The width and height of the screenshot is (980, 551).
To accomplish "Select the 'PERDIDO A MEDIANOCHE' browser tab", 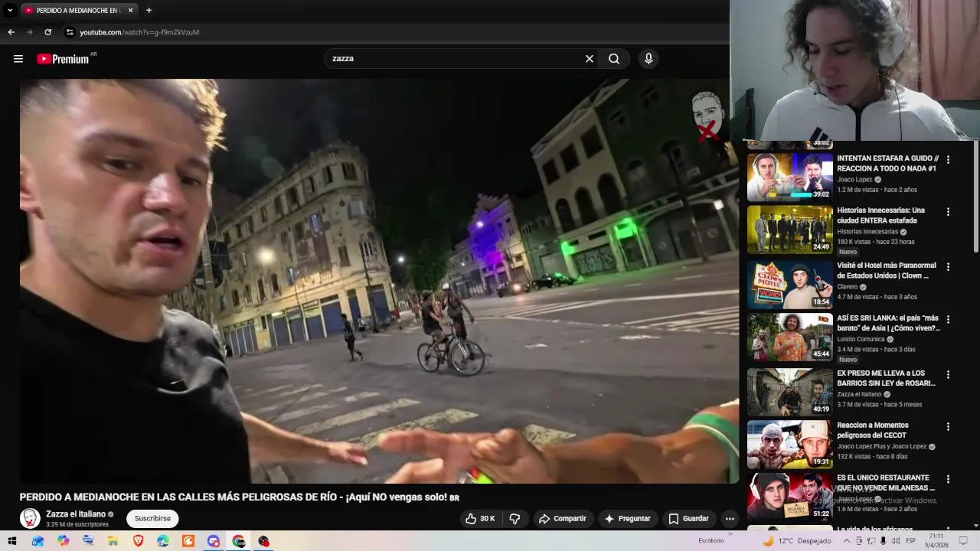I will coord(79,11).
